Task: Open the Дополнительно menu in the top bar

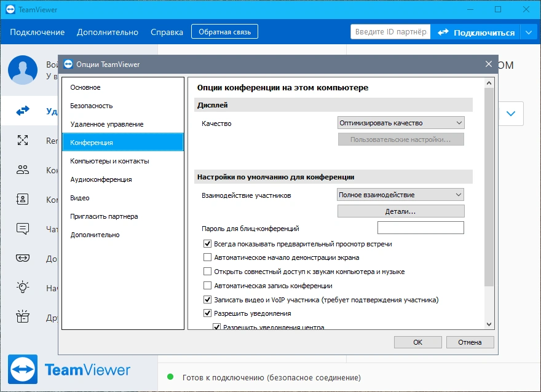Action: tap(108, 32)
